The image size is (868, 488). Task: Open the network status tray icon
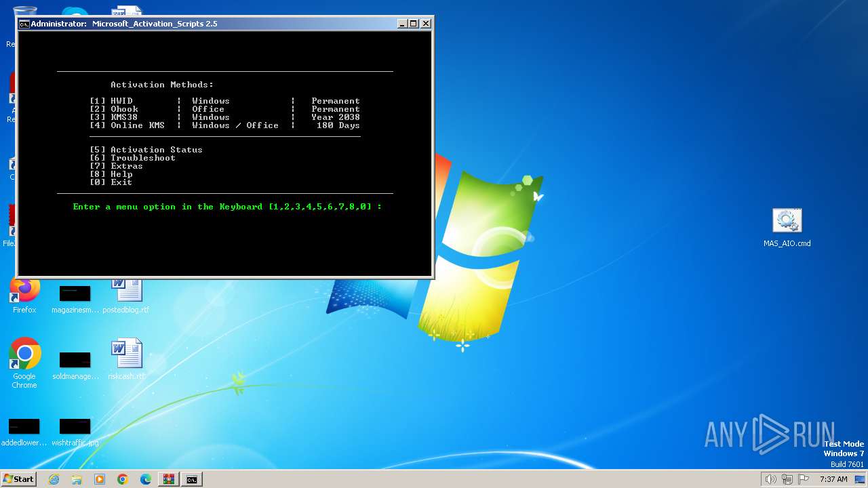pos(787,479)
